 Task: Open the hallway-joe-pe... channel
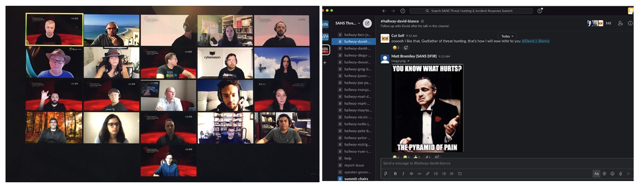click(355, 83)
